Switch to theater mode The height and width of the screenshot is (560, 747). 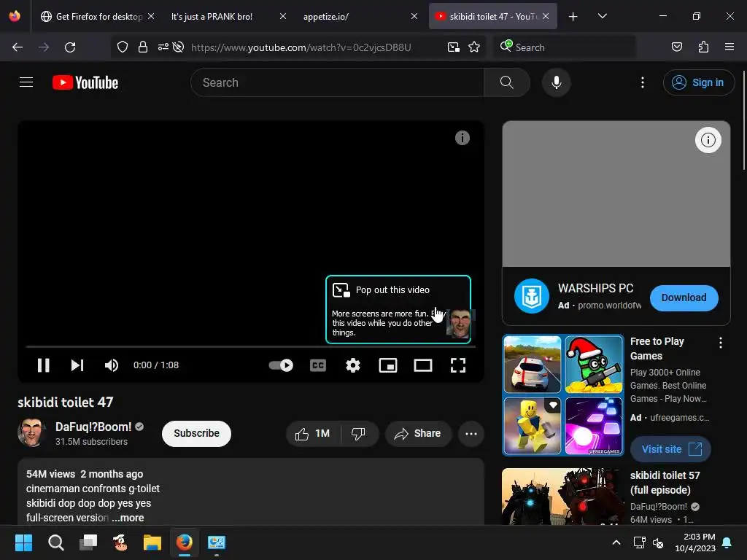coord(423,365)
